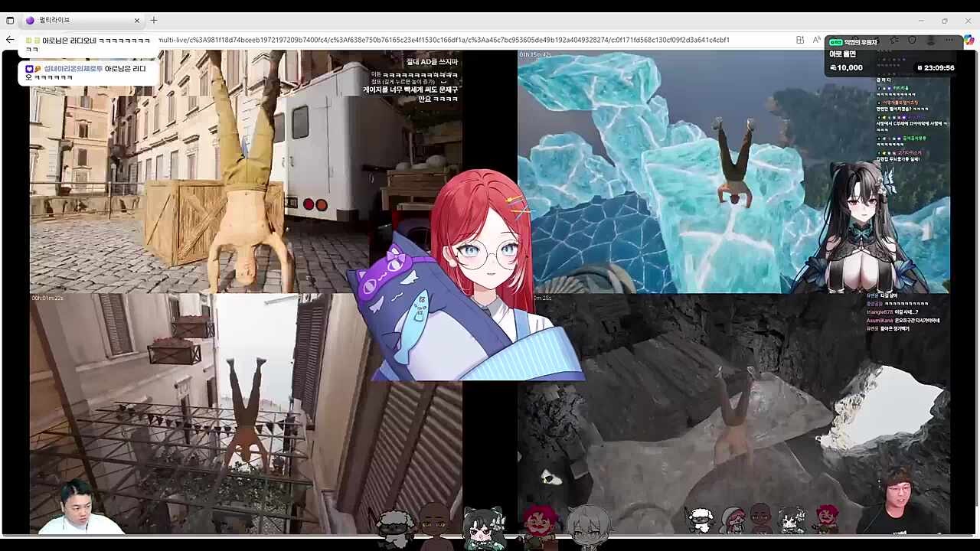Screen dimensions: 980x551
Task: Click the 절대 AD를 쓰지마 overlay text
Action: 432,61
